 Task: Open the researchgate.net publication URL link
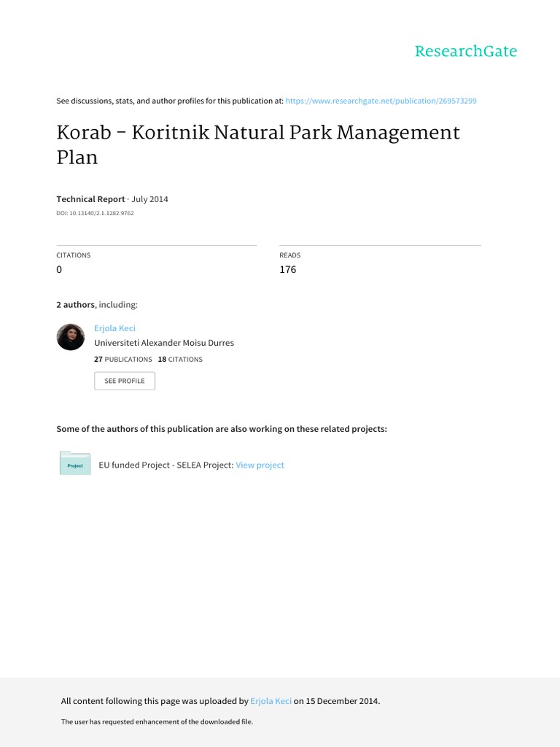point(381,101)
